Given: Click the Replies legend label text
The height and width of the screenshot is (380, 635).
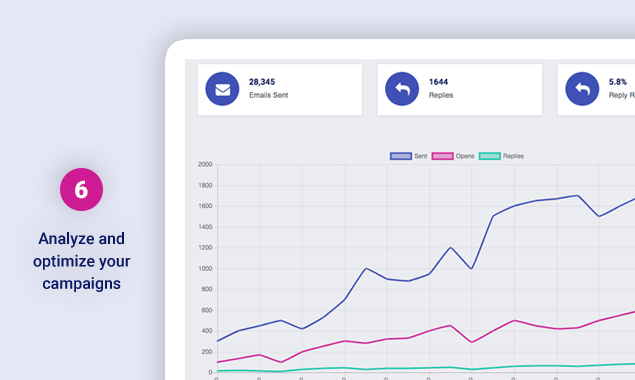Looking at the screenshot, I should [x=513, y=156].
